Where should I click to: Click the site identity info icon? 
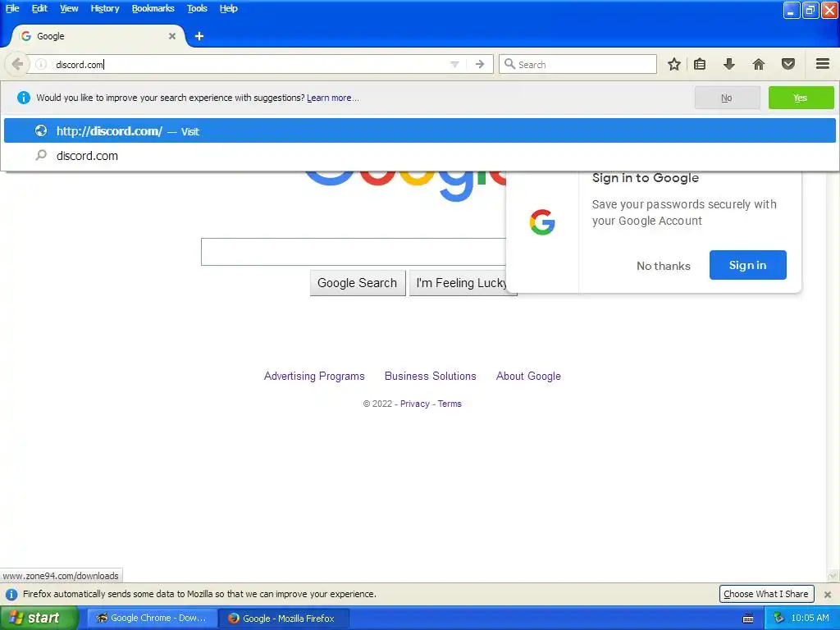pos(41,64)
